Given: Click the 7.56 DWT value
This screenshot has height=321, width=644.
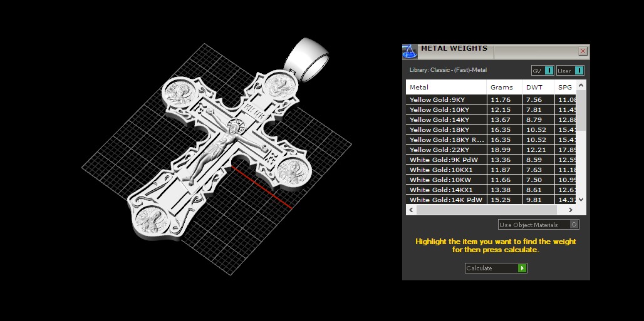Looking at the screenshot, I should tap(534, 99).
